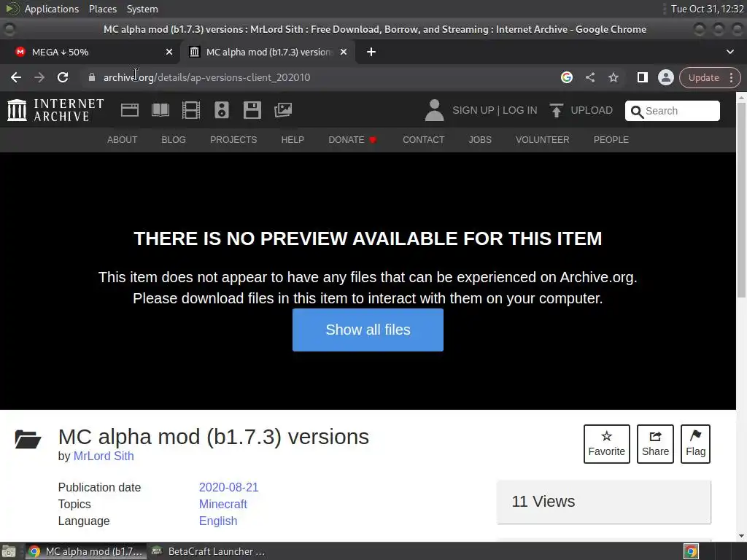Click the LOG IN link
The width and height of the screenshot is (747, 560).
click(519, 111)
